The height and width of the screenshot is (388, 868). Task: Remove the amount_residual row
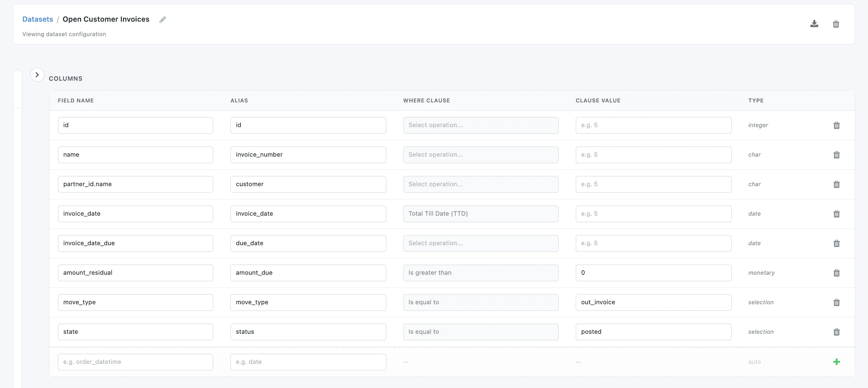coord(836,273)
